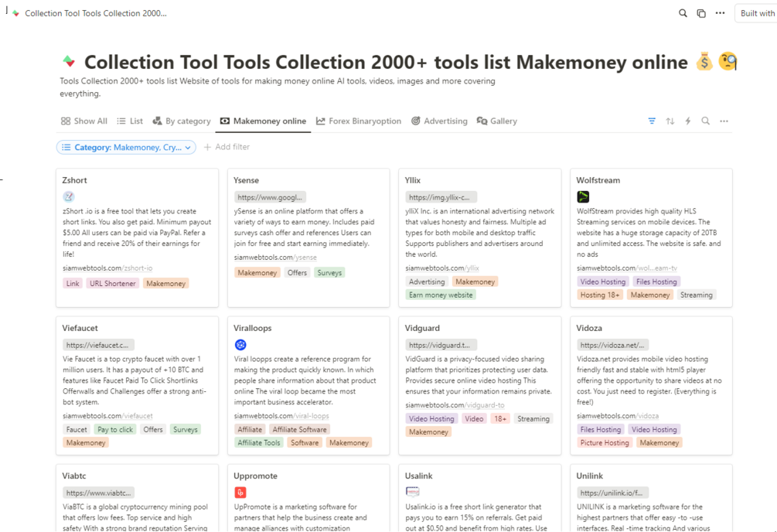Open the Usalink card title
This screenshot has height=532, width=777.
[419, 476]
